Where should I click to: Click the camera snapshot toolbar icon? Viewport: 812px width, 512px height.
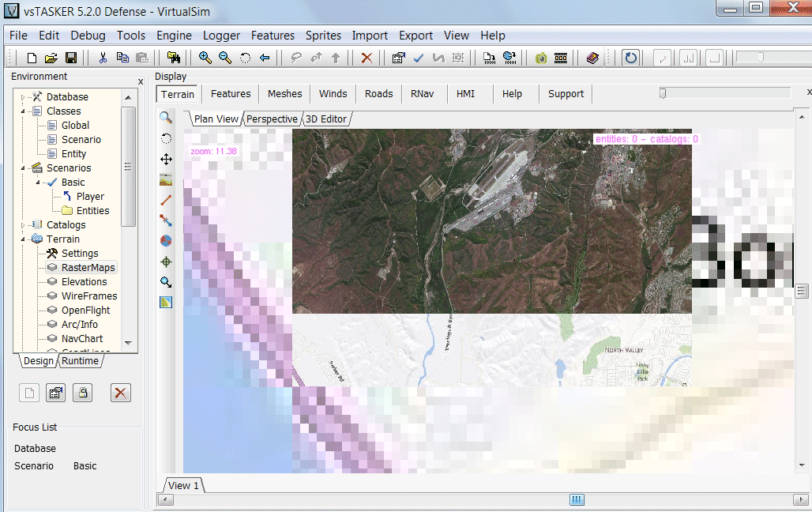[x=541, y=58]
